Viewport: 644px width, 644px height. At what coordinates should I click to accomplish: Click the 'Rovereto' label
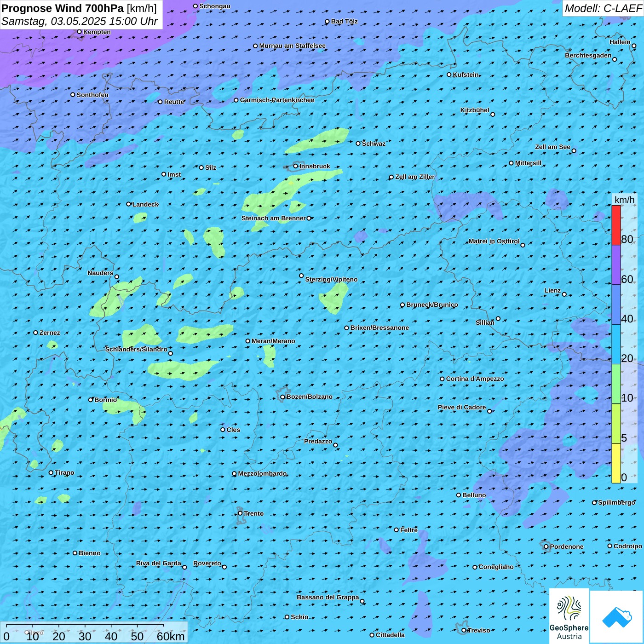tap(207, 563)
